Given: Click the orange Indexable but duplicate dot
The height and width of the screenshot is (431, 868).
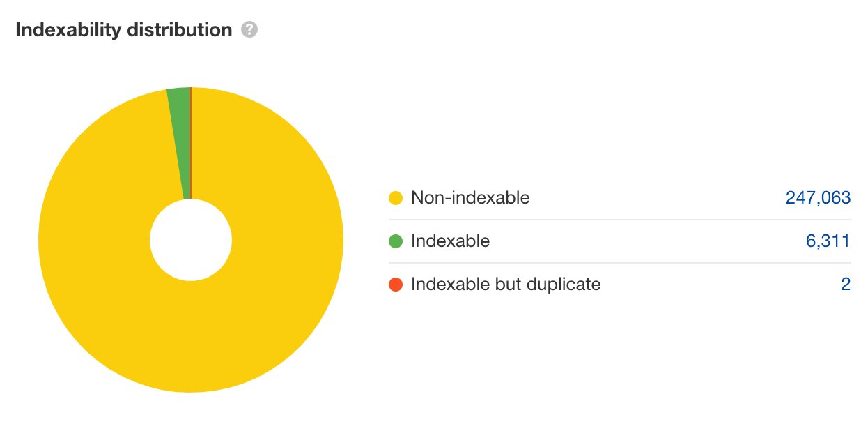Looking at the screenshot, I should pos(396,285).
